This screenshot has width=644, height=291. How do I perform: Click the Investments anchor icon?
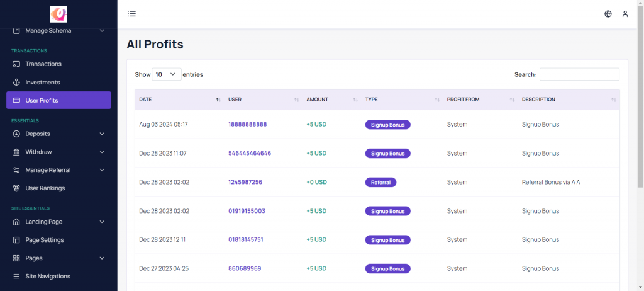(x=17, y=83)
